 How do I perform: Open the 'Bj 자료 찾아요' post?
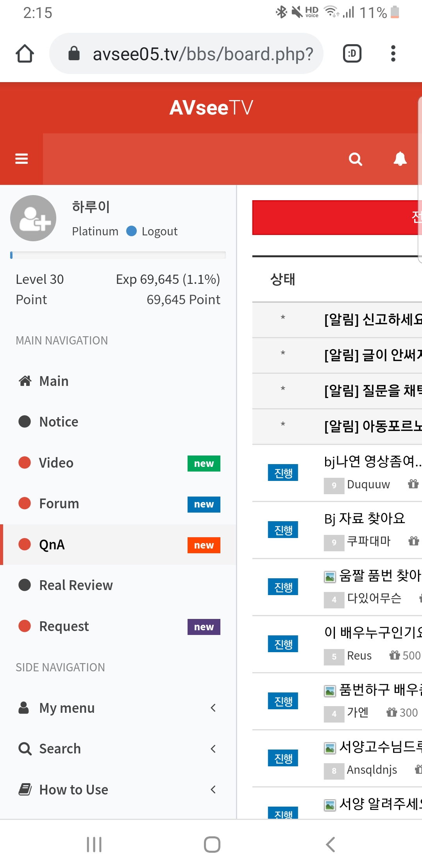click(x=365, y=518)
